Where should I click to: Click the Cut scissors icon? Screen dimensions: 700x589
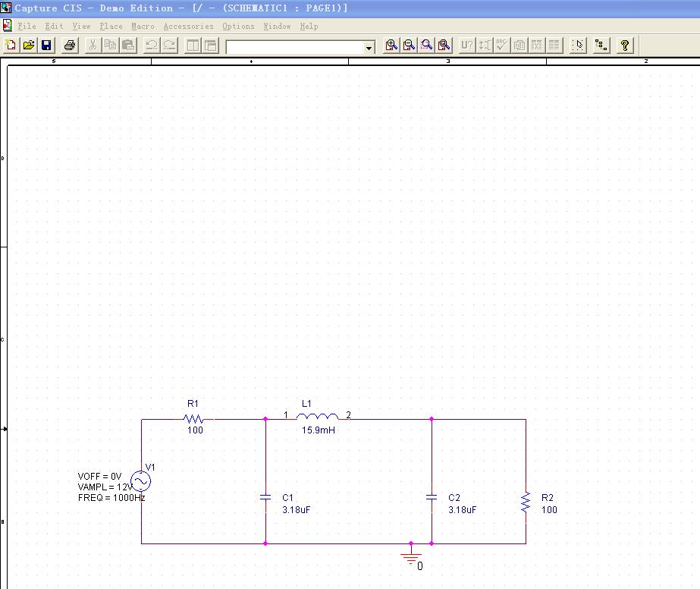pos(93,45)
